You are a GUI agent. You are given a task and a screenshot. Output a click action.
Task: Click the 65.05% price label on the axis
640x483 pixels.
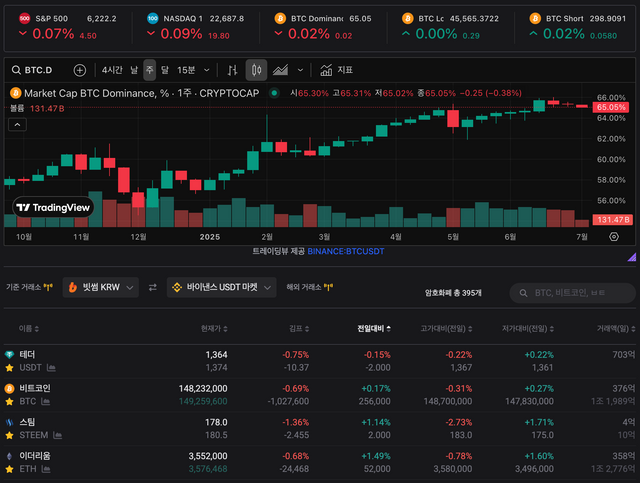click(611, 107)
